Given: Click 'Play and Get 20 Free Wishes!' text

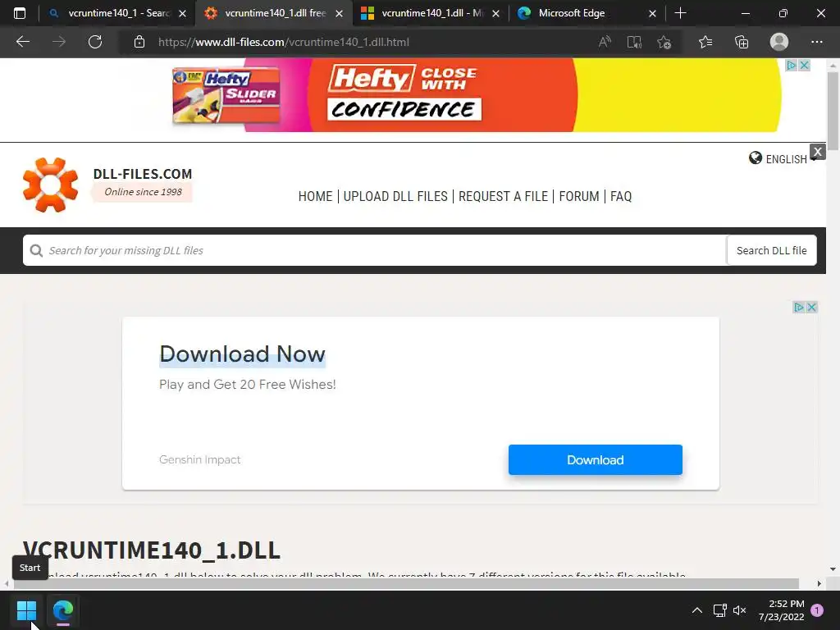Looking at the screenshot, I should point(248,385).
